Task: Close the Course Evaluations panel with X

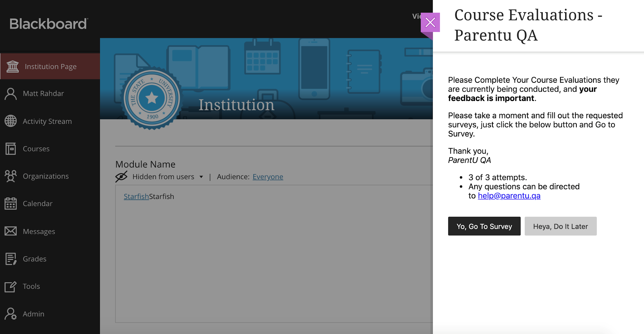Action: [430, 22]
